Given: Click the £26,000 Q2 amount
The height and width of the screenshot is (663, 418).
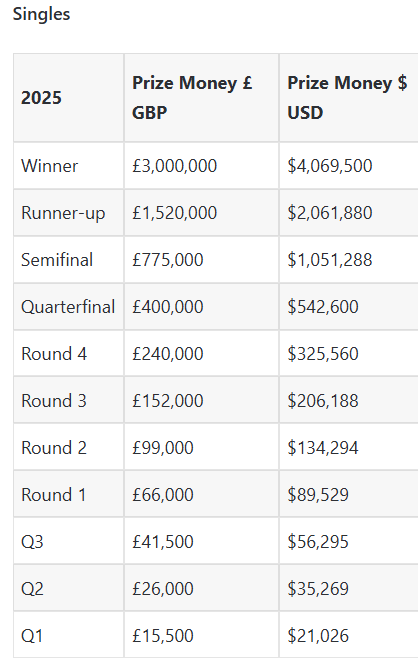Looking at the screenshot, I should click(163, 589).
